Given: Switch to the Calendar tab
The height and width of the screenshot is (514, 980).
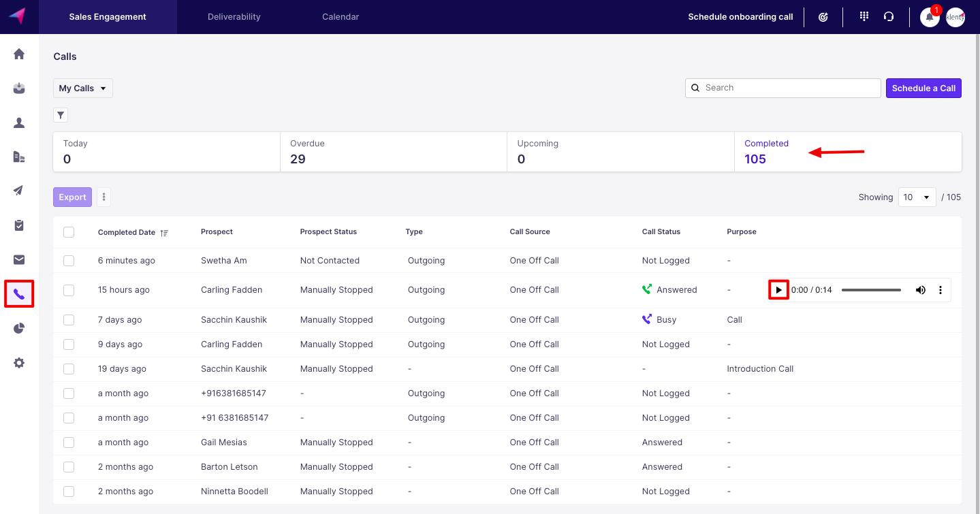Looking at the screenshot, I should (341, 17).
